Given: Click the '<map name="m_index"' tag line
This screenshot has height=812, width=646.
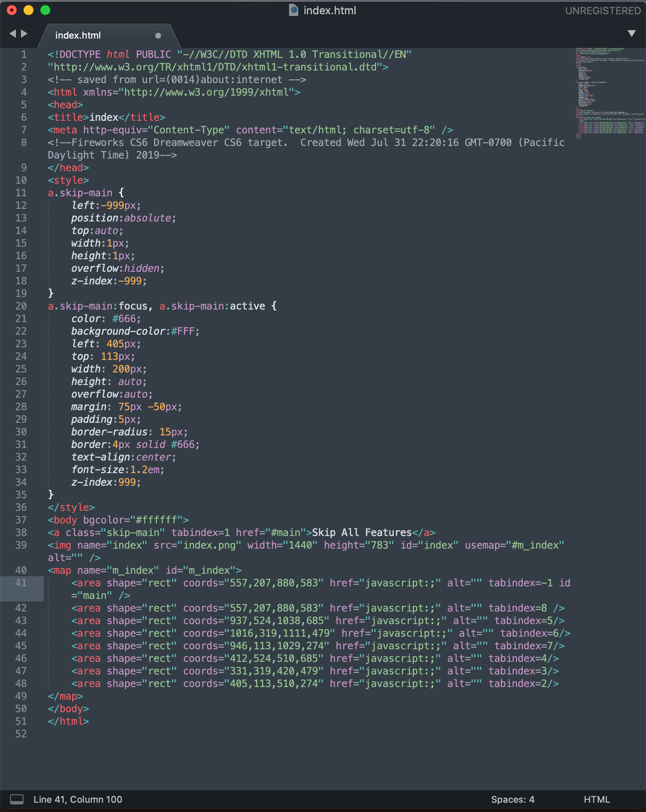Looking at the screenshot, I should point(145,570).
